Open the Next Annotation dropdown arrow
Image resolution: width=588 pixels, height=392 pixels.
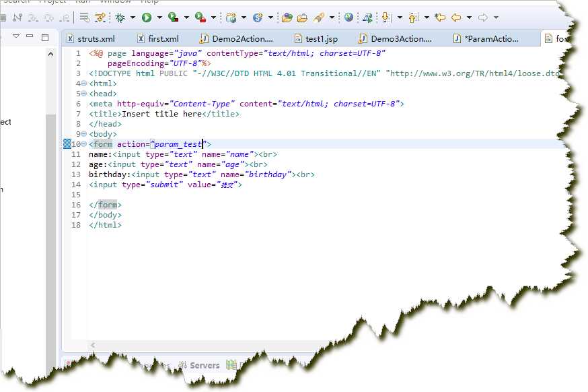[400, 18]
